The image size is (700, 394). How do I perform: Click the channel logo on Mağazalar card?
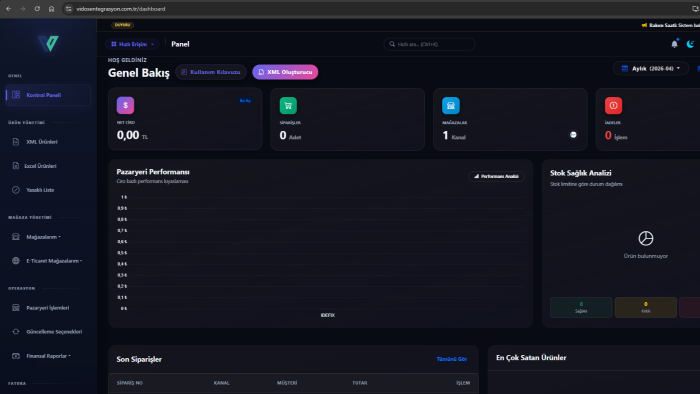(x=573, y=135)
